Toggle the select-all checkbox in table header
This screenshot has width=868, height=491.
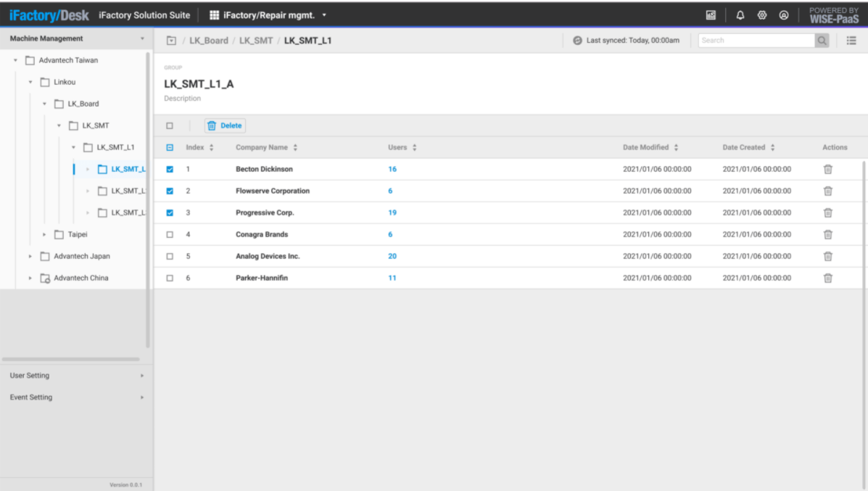coord(170,147)
